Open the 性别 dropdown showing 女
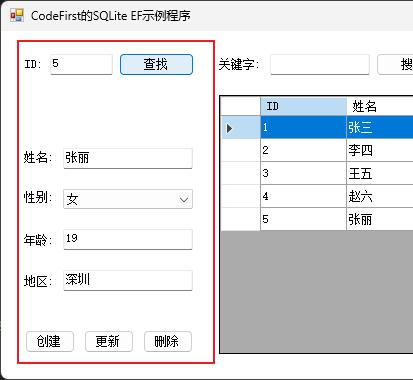The width and height of the screenshot is (413, 380). (x=128, y=199)
